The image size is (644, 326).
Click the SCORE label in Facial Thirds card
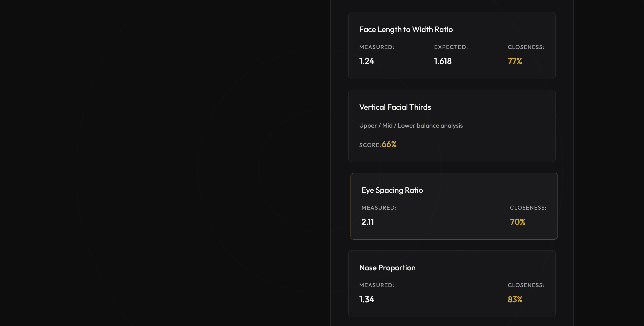point(370,145)
